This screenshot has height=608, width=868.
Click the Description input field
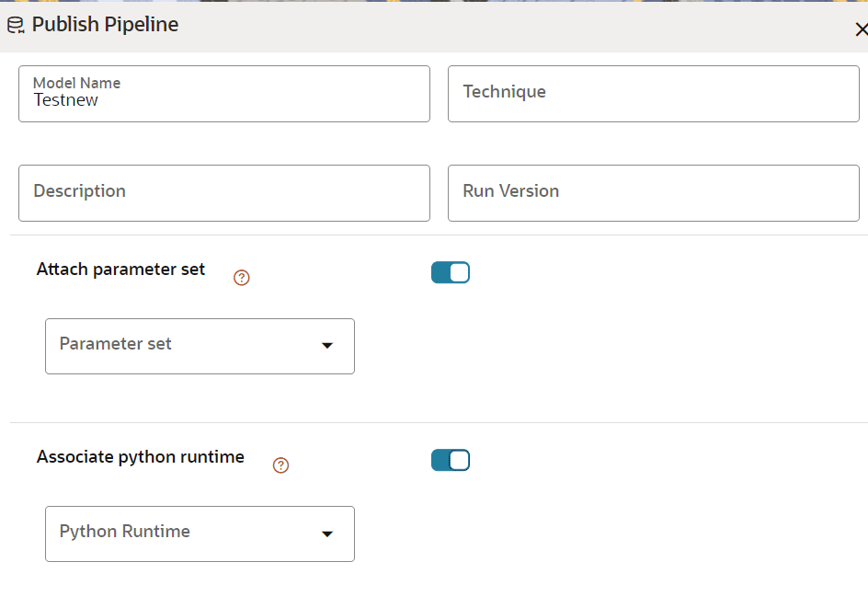(x=223, y=192)
